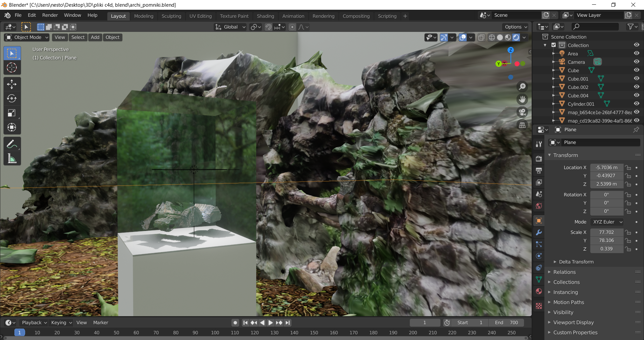Expand the Relations panel
This screenshot has height=340, width=644.
click(565, 272)
